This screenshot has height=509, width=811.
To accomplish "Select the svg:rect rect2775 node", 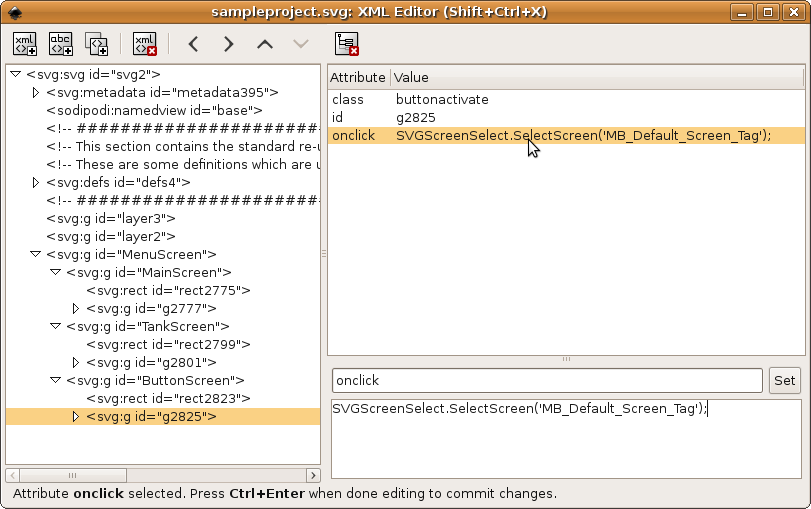I will [167, 290].
